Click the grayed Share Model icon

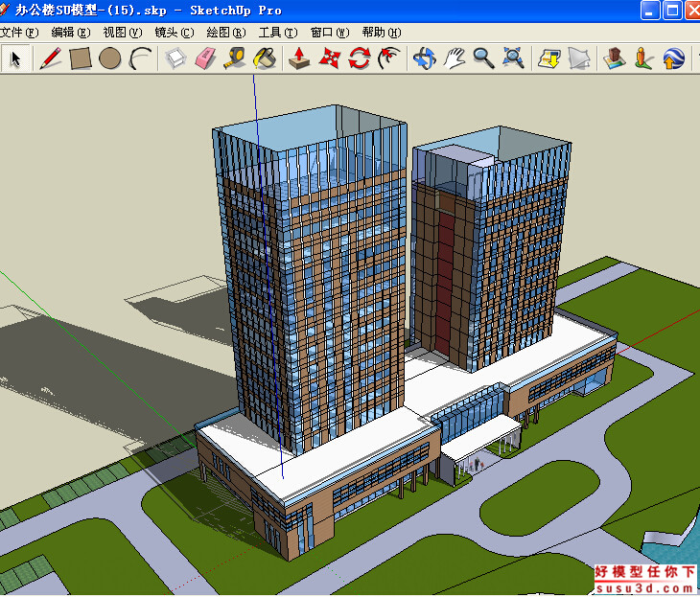pos(579,58)
